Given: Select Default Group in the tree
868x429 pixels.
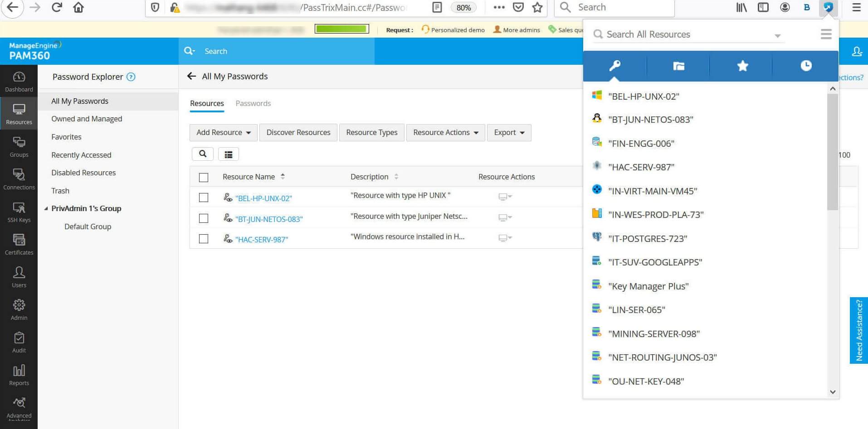Looking at the screenshot, I should point(88,227).
